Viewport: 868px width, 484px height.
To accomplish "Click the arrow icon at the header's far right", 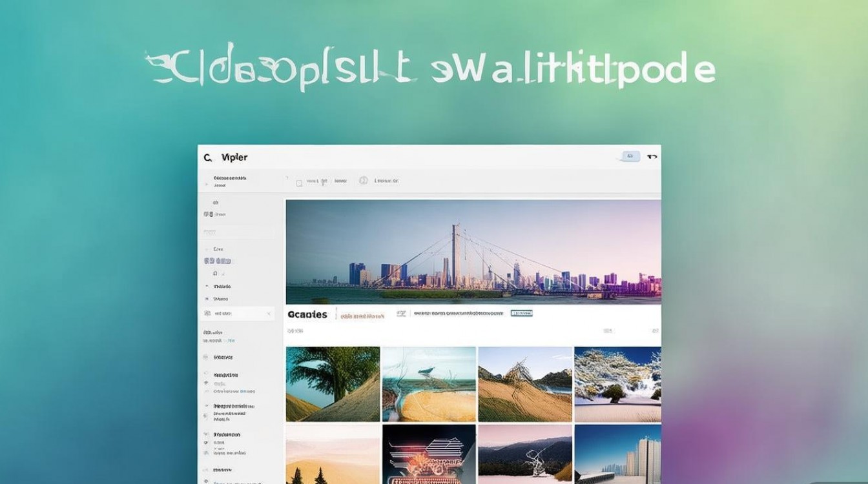I will tap(652, 156).
